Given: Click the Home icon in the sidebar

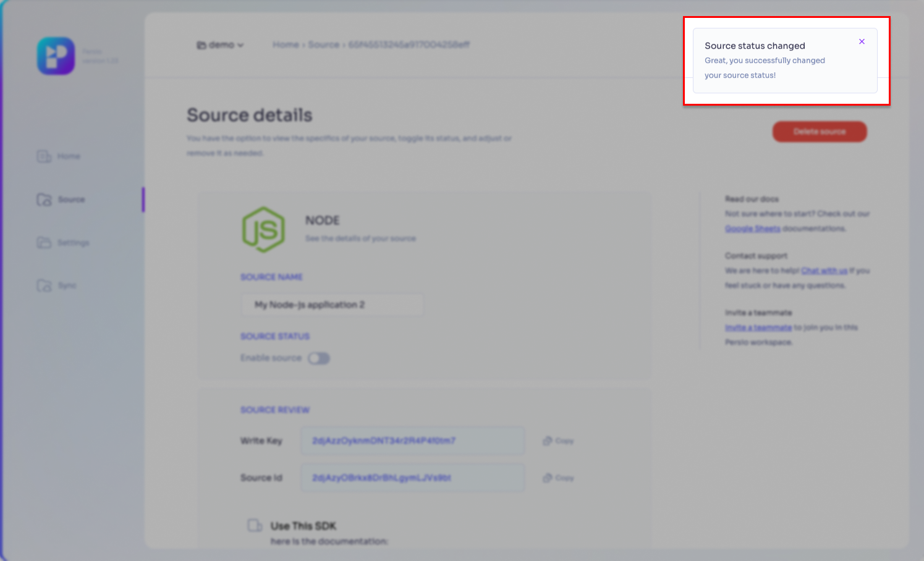Looking at the screenshot, I should click(44, 156).
